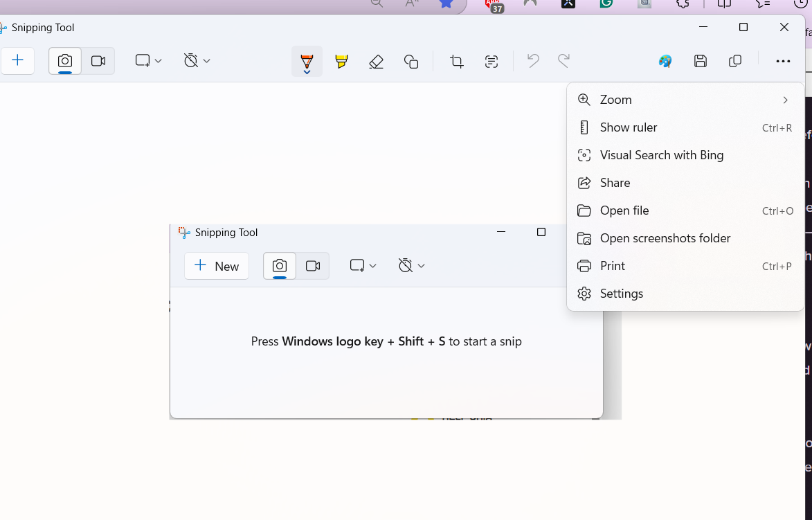Save the snip with floppy disk icon

point(700,61)
